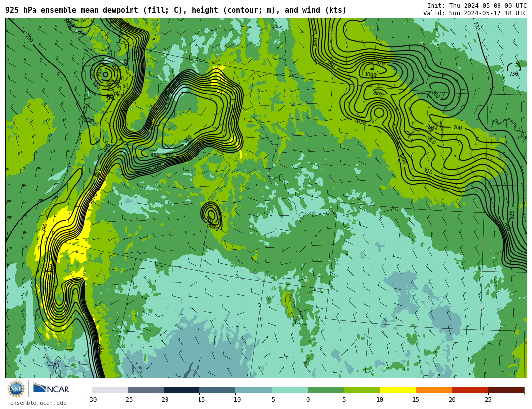Pick the green 0 to 5 colorbar segment

click(x=326, y=390)
